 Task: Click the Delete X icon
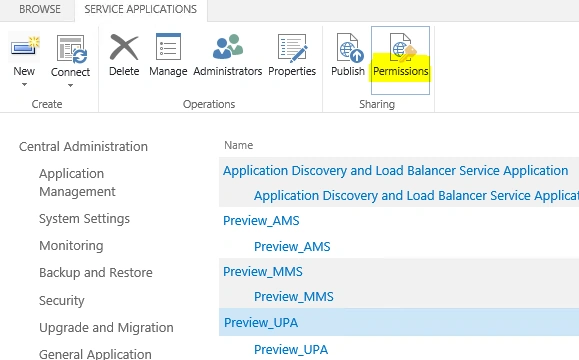pos(124,47)
